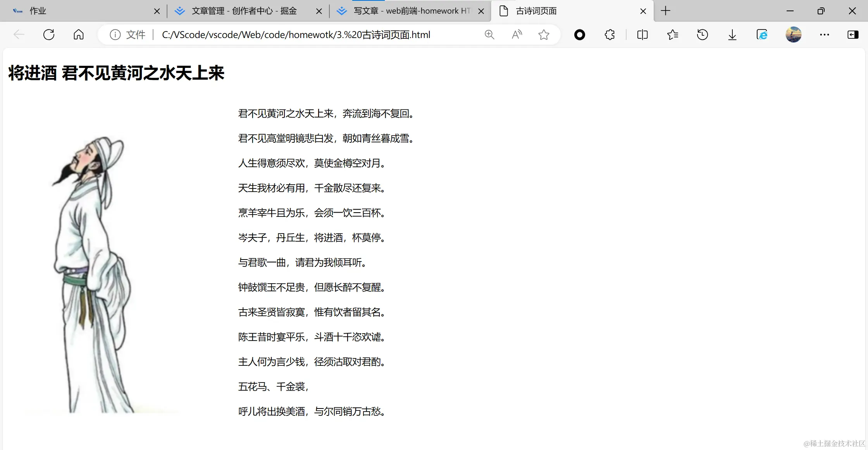The width and height of the screenshot is (868, 450).
Task: Toggle the sidebar panel icon
Action: tap(853, 35)
